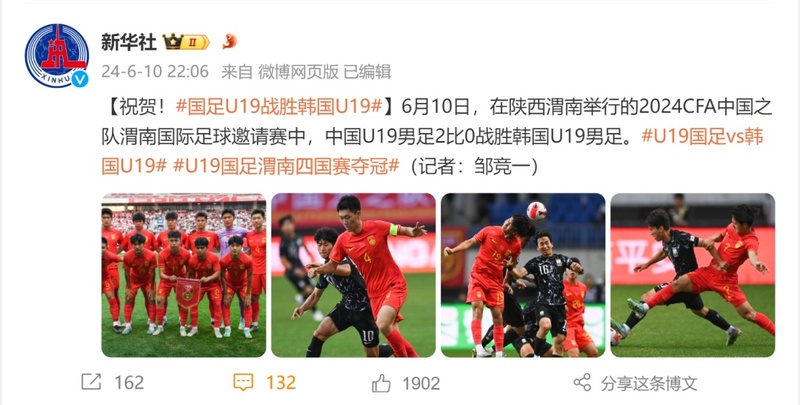Click the post timestamp 24-6-10 22:06

[x=155, y=71]
